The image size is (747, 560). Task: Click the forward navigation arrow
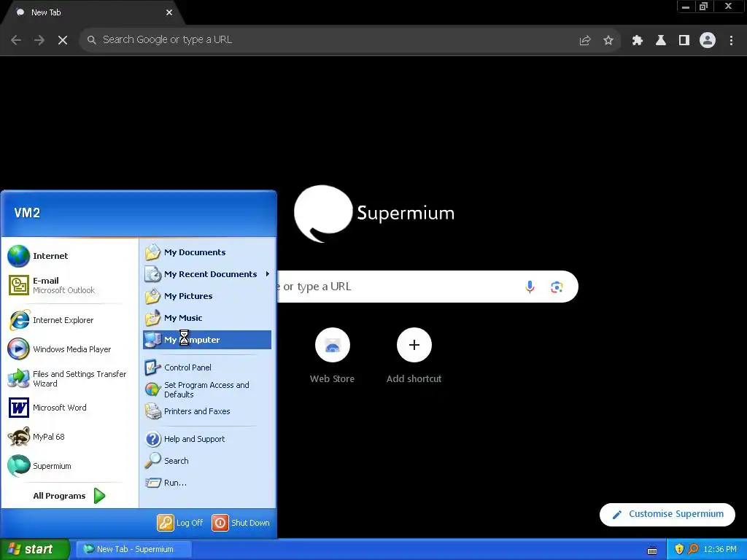(39, 40)
